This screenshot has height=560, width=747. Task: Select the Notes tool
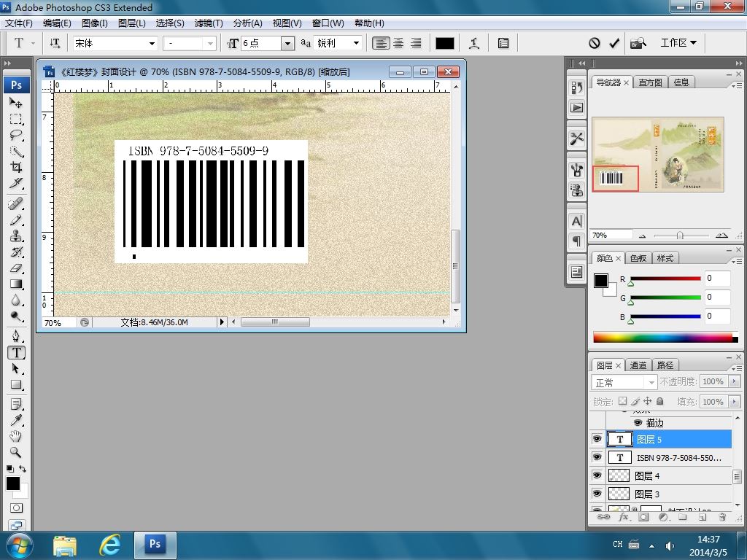tap(16, 405)
